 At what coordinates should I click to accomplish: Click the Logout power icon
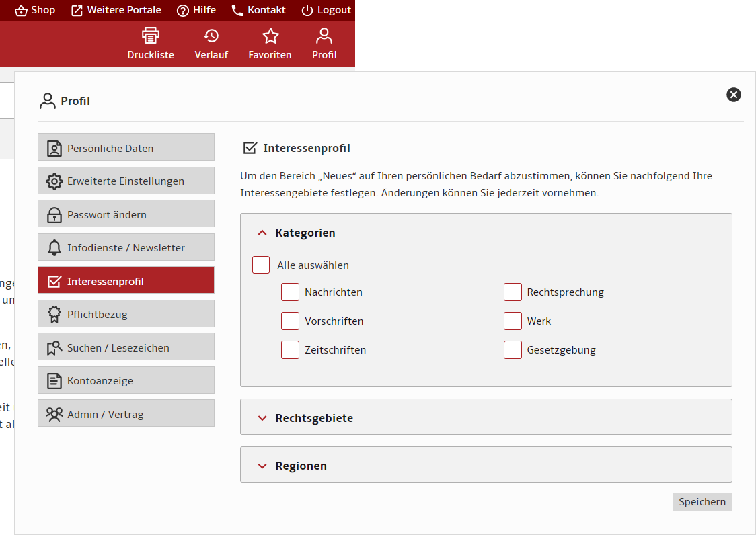click(307, 10)
